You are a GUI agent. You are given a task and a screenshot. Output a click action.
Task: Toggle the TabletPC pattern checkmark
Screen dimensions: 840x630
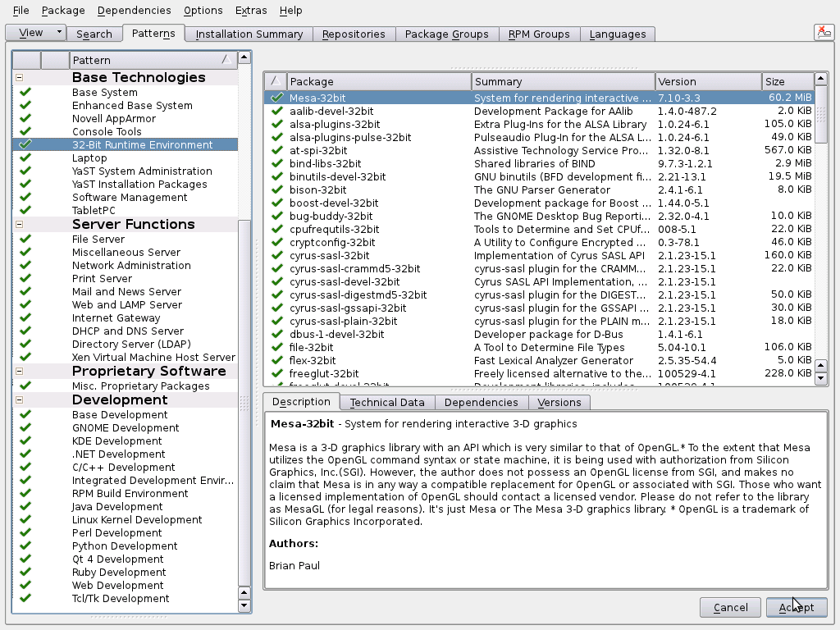point(25,210)
